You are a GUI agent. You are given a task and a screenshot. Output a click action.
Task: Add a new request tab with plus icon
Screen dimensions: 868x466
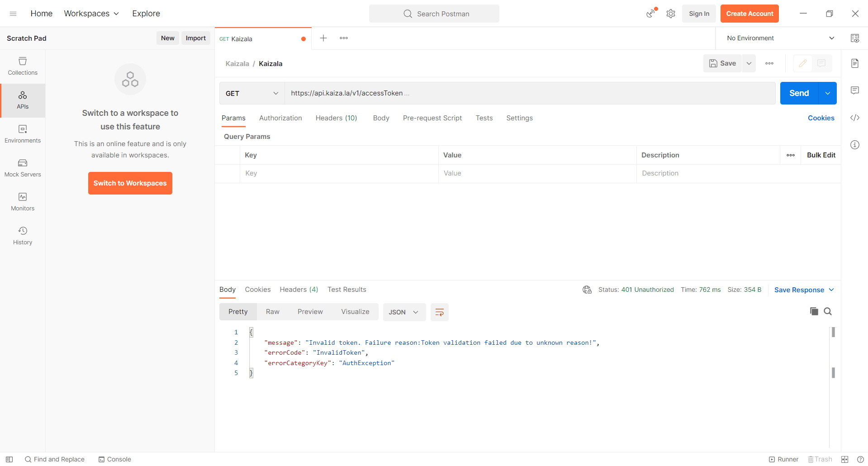coord(323,38)
